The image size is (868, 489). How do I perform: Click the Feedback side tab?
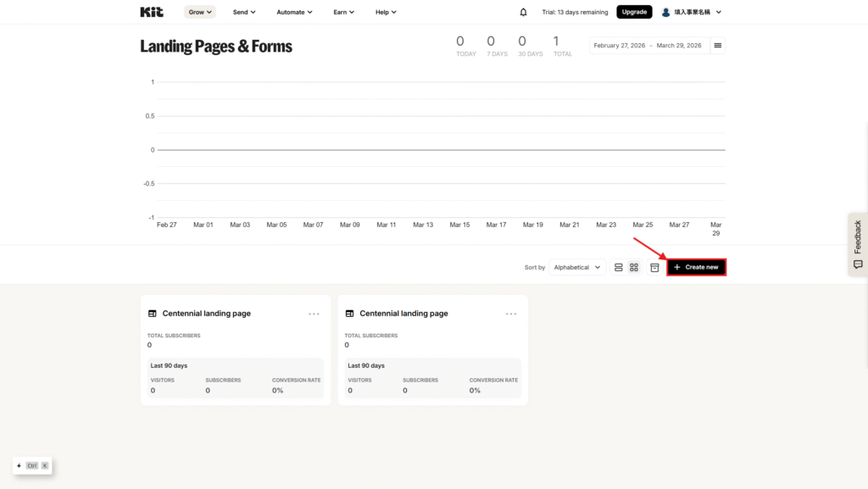click(x=857, y=244)
